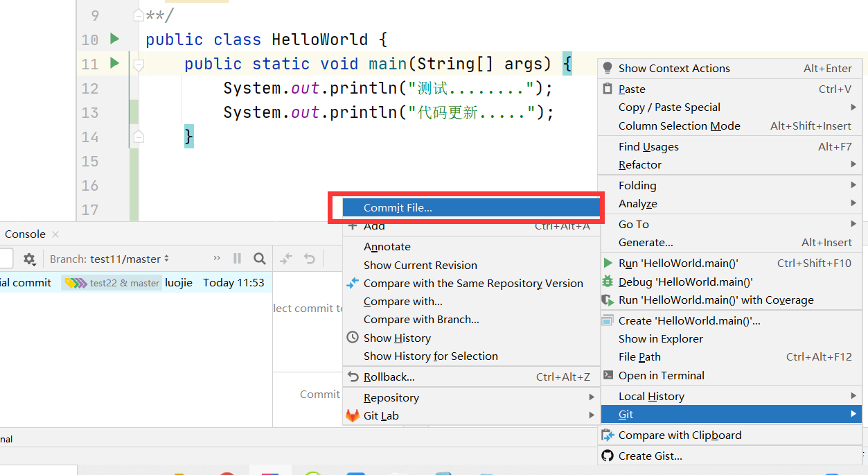Collapse the fold marker on line 14
The width and height of the screenshot is (868, 475).
(138, 137)
